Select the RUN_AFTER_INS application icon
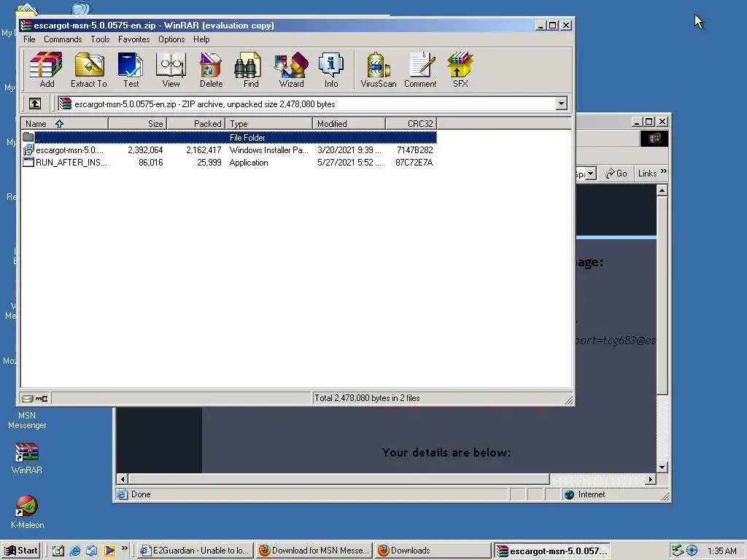 (28, 163)
